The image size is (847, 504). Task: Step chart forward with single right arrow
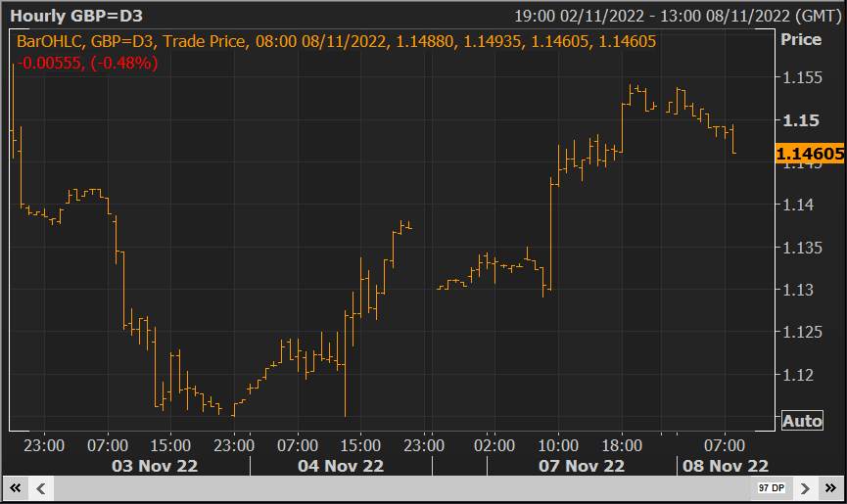[806, 488]
